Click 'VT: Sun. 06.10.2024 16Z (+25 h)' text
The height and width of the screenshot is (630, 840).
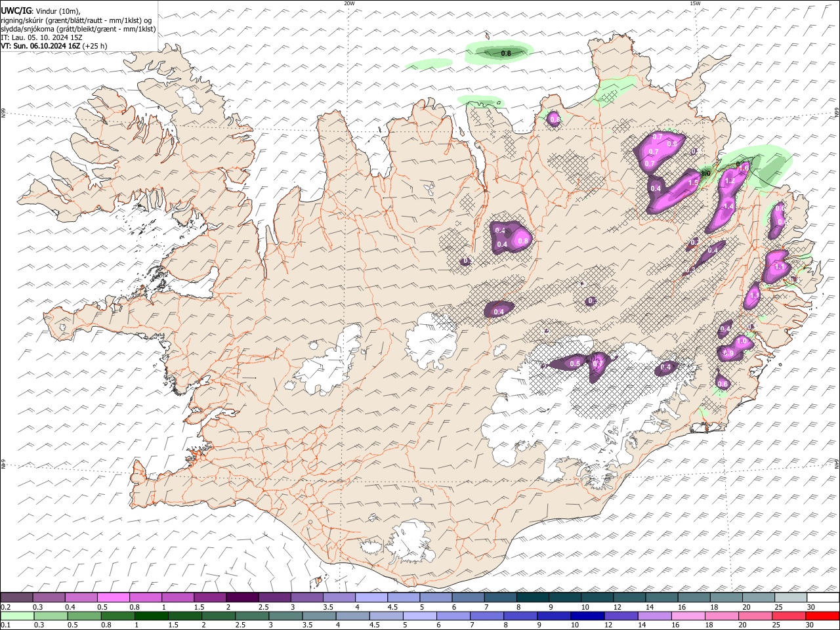(54, 46)
